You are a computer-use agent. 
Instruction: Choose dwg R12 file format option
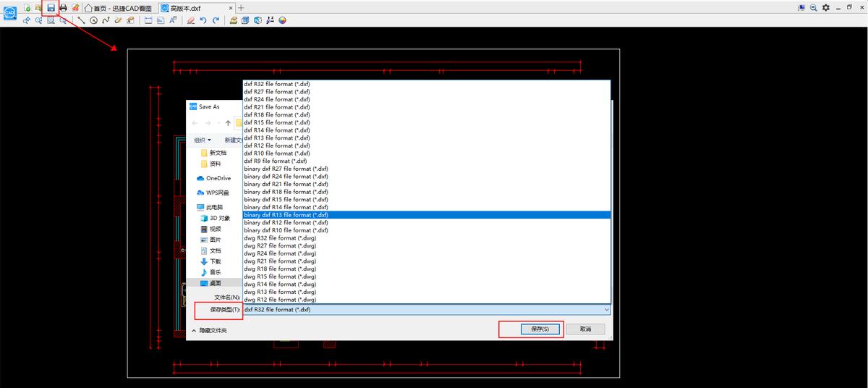(x=427, y=300)
